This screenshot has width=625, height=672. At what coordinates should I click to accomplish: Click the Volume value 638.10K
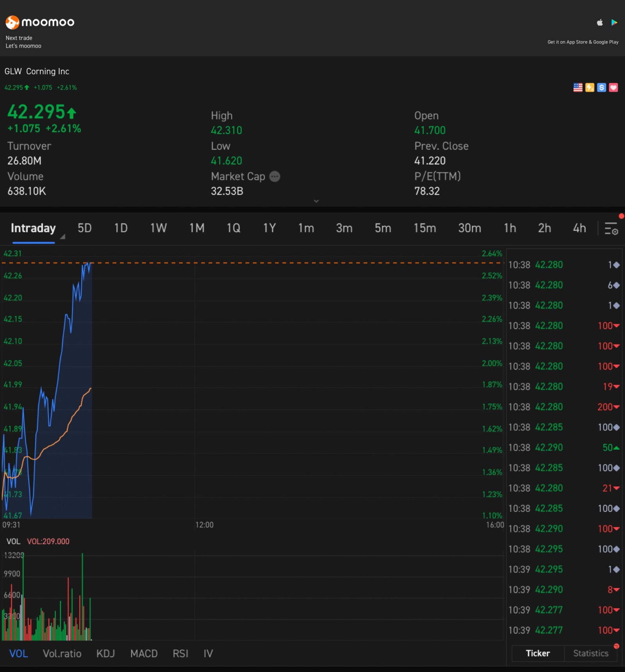coord(27,191)
